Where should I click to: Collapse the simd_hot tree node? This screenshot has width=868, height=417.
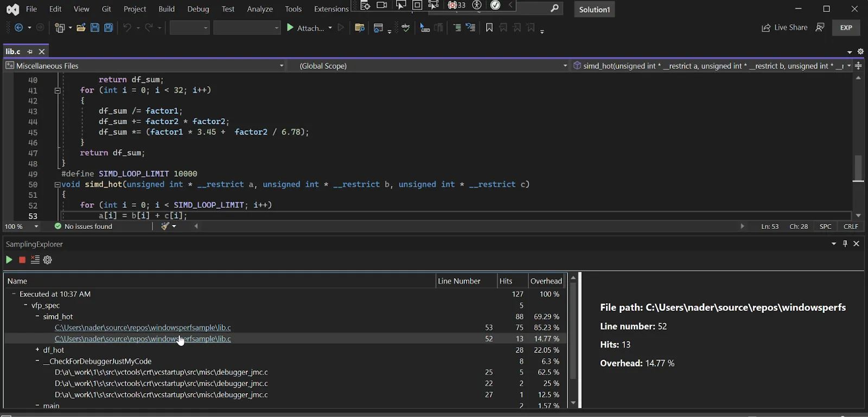click(x=37, y=316)
